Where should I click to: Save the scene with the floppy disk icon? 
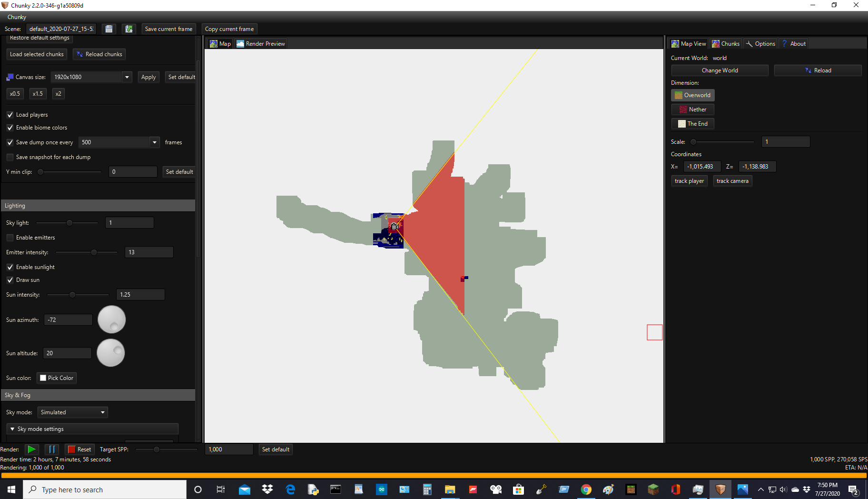tap(109, 29)
